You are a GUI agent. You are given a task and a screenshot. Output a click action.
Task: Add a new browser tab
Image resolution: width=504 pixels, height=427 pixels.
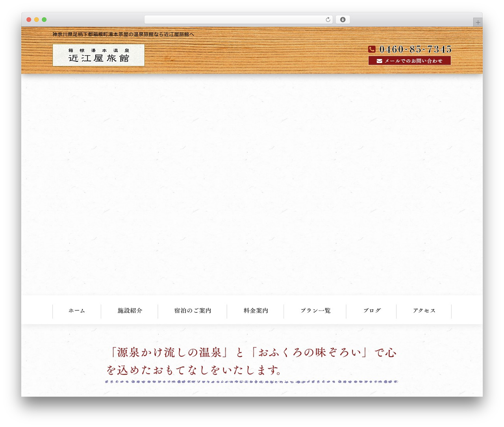[x=478, y=22]
